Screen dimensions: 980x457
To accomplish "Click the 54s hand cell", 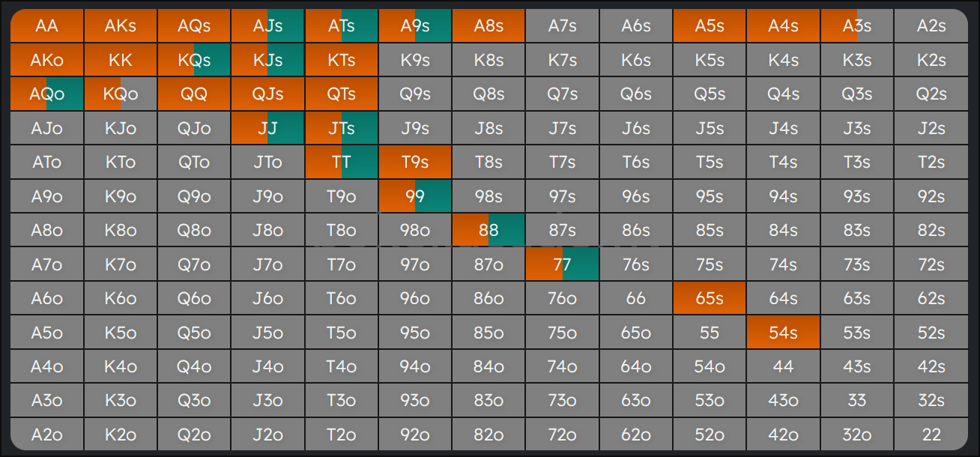I will 783,333.
